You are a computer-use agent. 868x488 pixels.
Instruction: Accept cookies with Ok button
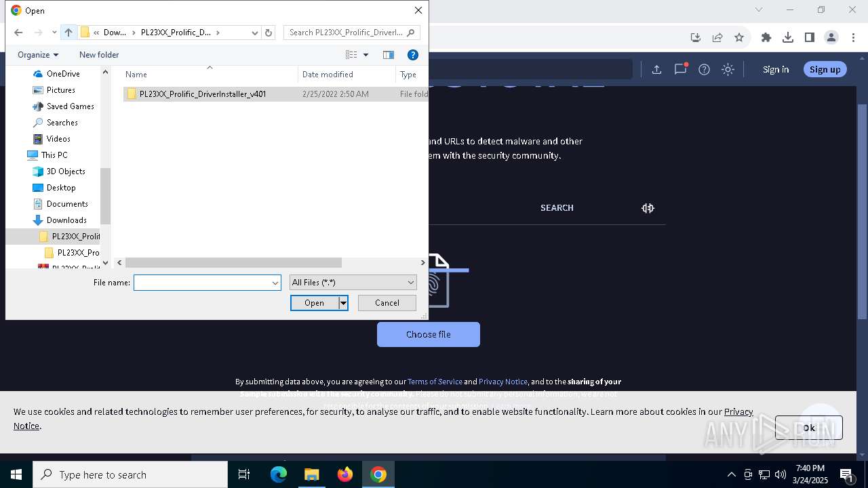[808, 428]
